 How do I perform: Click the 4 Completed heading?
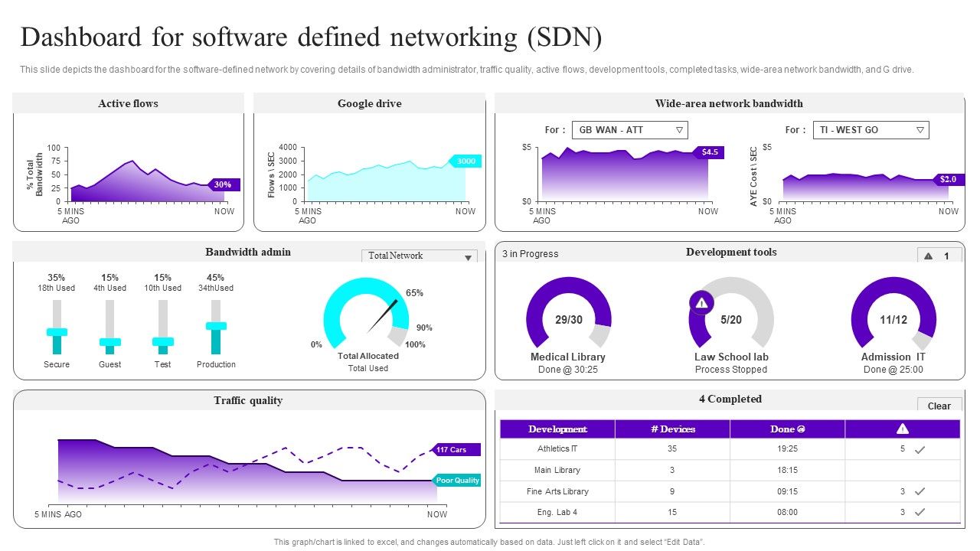[x=730, y=399]
